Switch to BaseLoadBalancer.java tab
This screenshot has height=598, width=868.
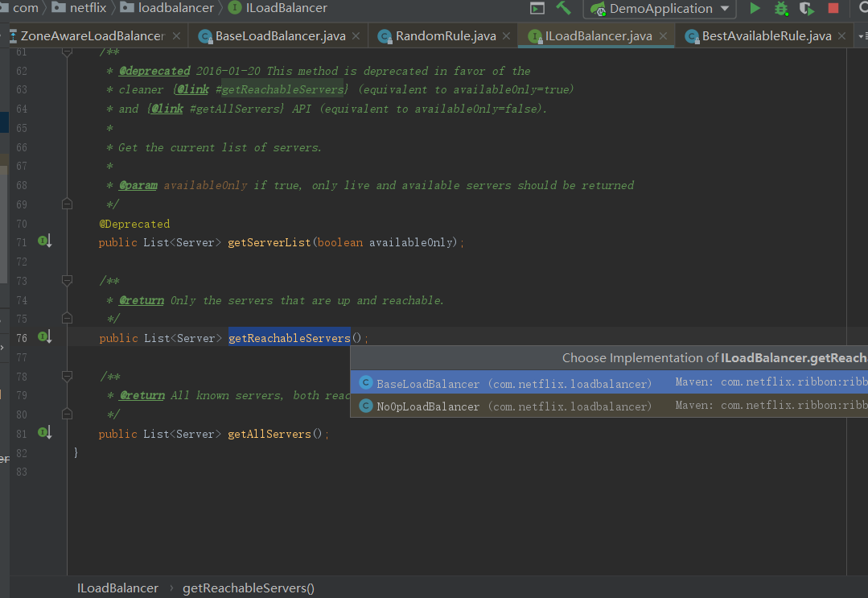[280, 36]
